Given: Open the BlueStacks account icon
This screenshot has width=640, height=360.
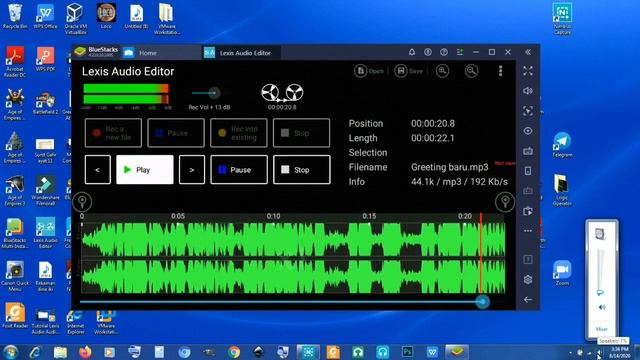Looking at the screenshot, I should point(428,52).
